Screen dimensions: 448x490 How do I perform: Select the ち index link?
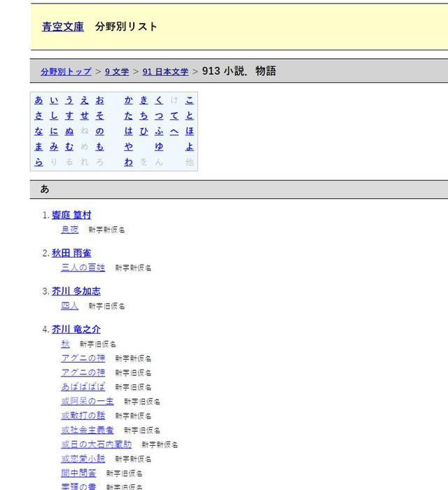coord(143,115)
